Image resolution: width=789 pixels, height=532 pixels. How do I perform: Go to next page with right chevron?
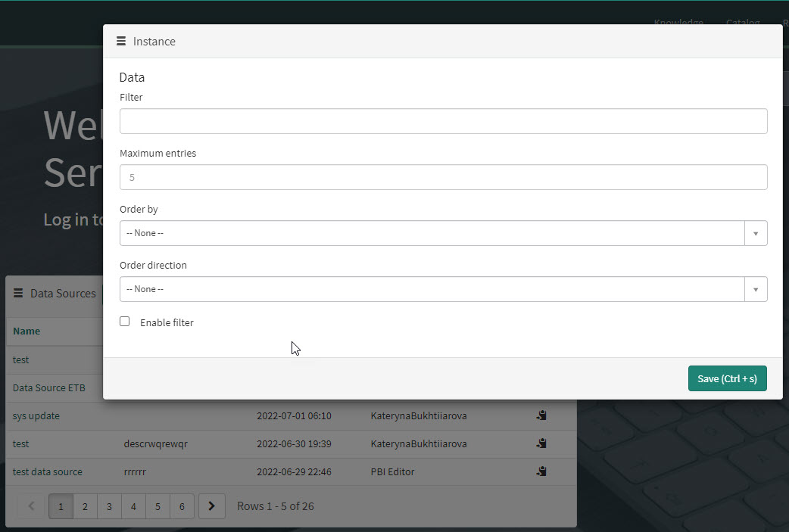(x=212, y=506)
